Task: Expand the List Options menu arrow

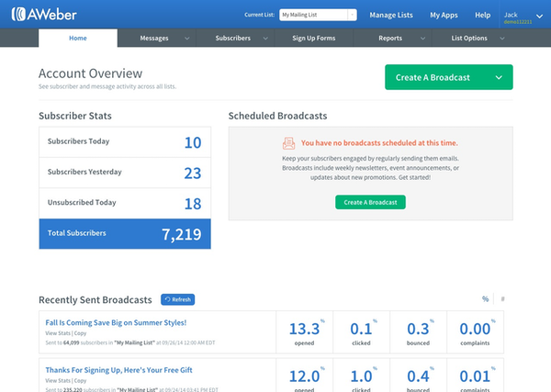Action: click(502, 39)
